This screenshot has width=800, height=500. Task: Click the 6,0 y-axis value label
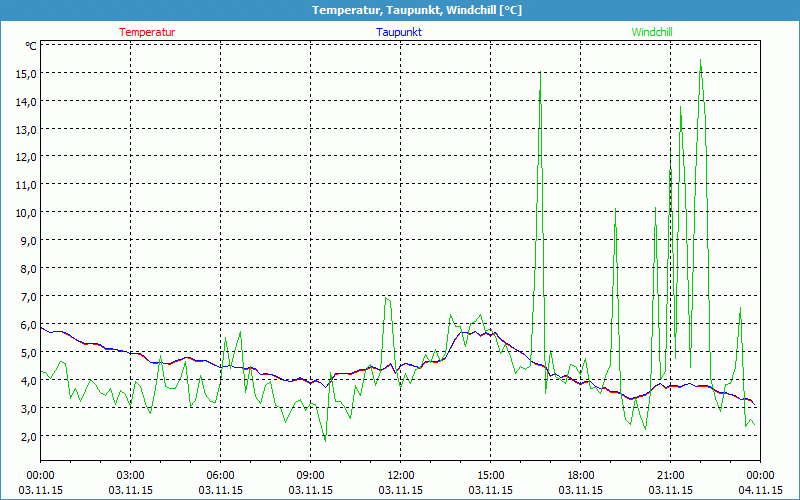tap(24, 324)
